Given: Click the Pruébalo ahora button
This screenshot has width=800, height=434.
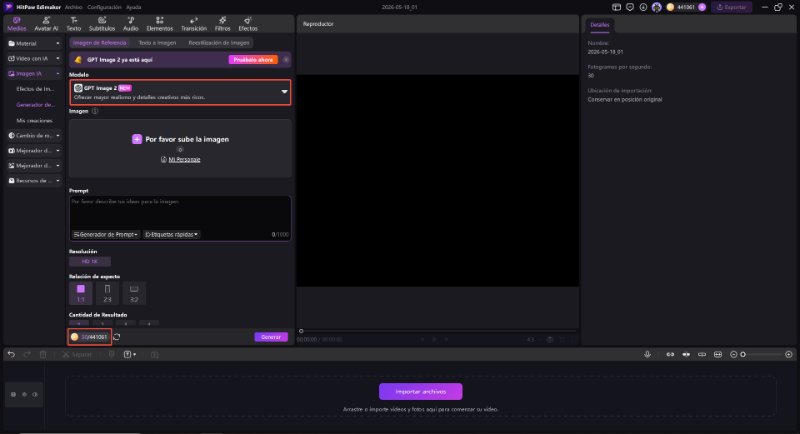Looking at the screenshot, I should click(253, 60).
